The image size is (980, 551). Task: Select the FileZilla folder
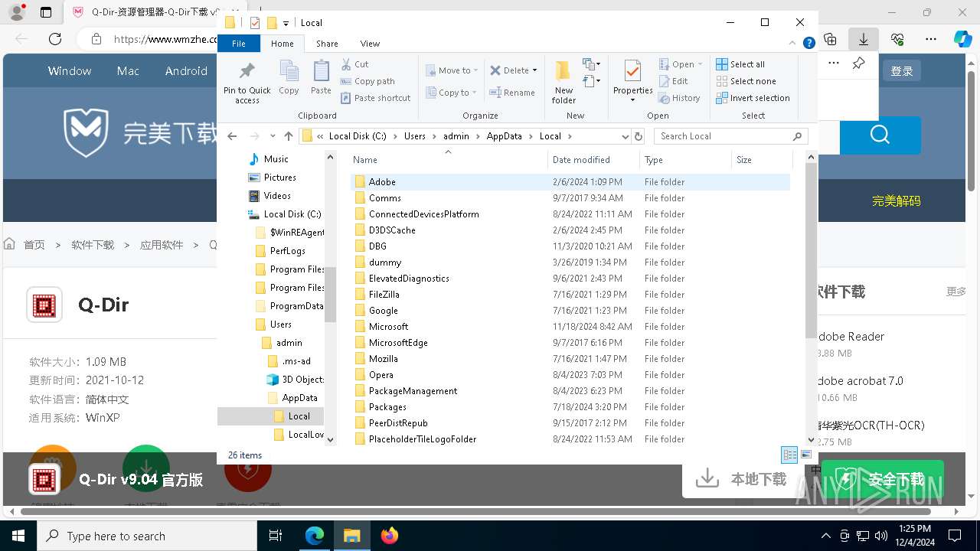[x=570, y=295]
